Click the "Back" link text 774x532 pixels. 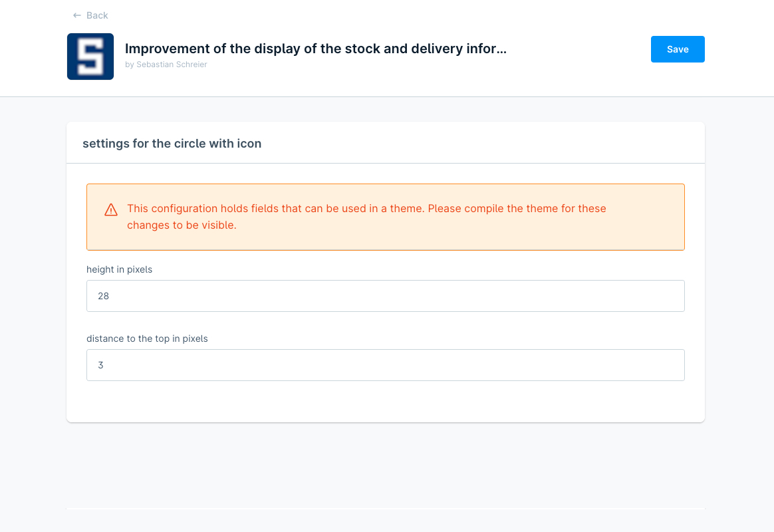97,15
